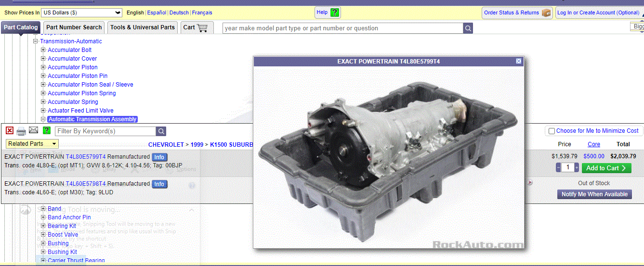Switch language to Français
The width and height of the screenshot is (644, 266).
202,13
